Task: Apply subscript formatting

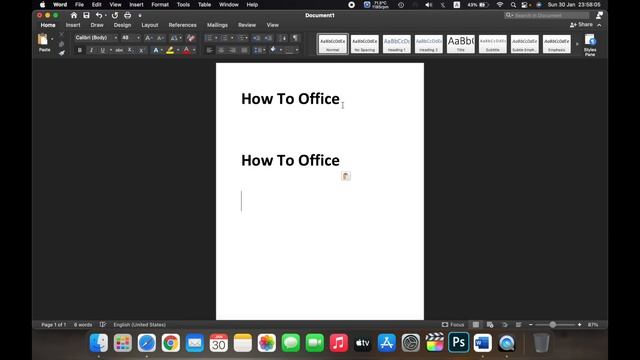Action: (x=130, y=50)
